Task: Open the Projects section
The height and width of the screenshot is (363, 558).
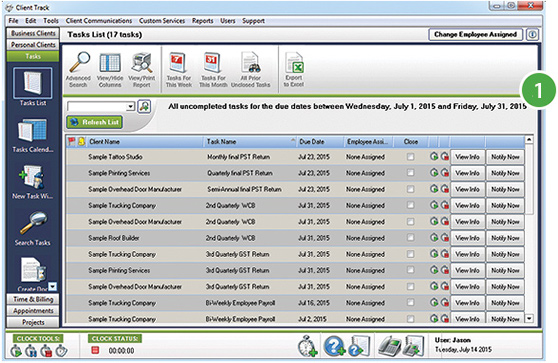Action: pos(33,322)
